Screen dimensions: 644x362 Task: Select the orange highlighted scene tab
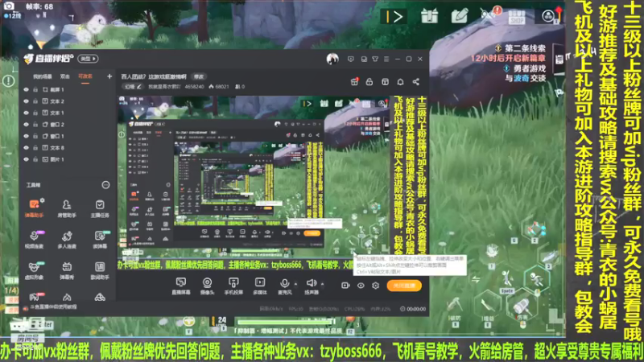(x=85, y=76)
